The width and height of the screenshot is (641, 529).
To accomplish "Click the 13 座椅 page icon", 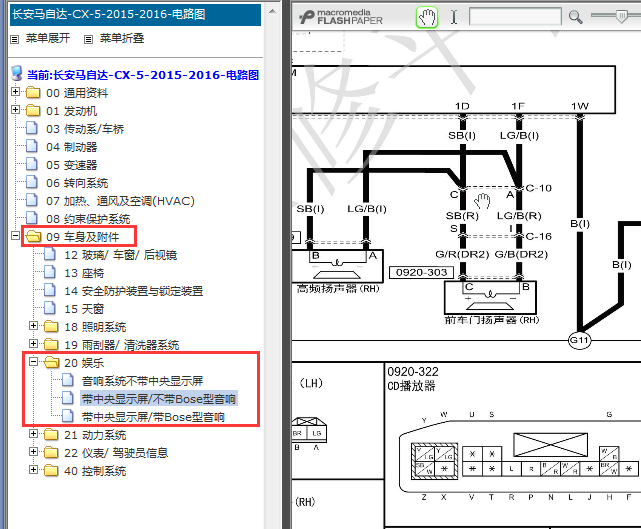I will pos(50,272).
